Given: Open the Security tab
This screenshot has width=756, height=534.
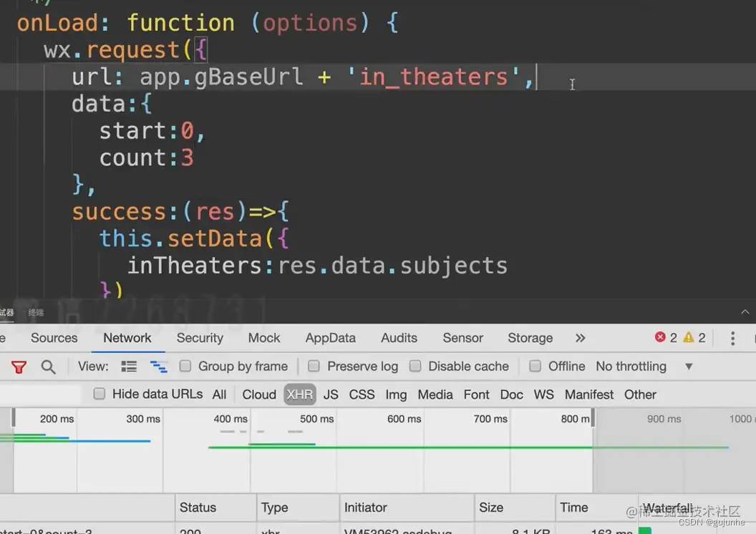Looking at the screenshot, I should click(x=200, y=338).
